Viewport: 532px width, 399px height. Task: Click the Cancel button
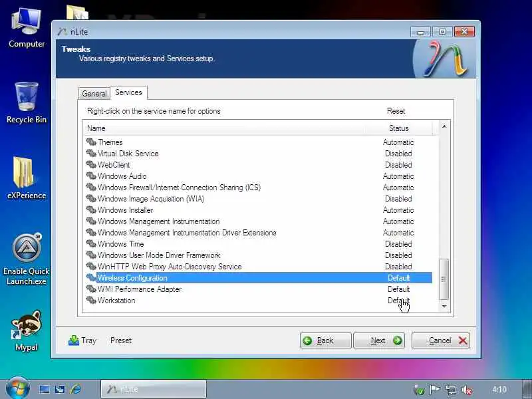(441, 340)
